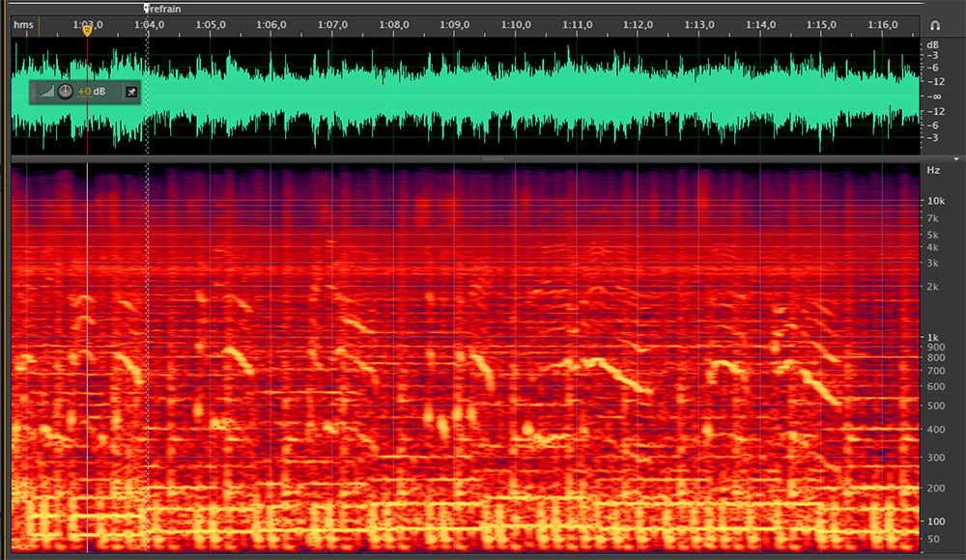Pin the gain HUD overlay
The image size is (966, 560).
131,92
